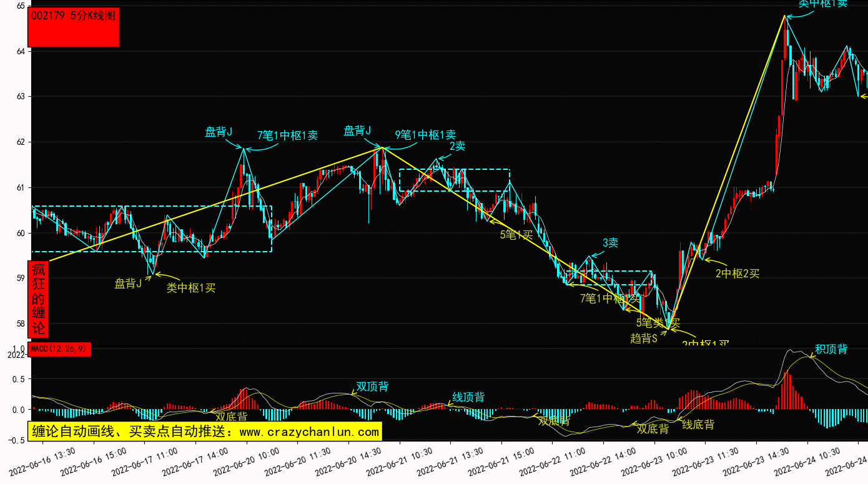868x484 pixels.
Task: Click the time label 2022-06-16 15:00
Action: pos(93,461)
